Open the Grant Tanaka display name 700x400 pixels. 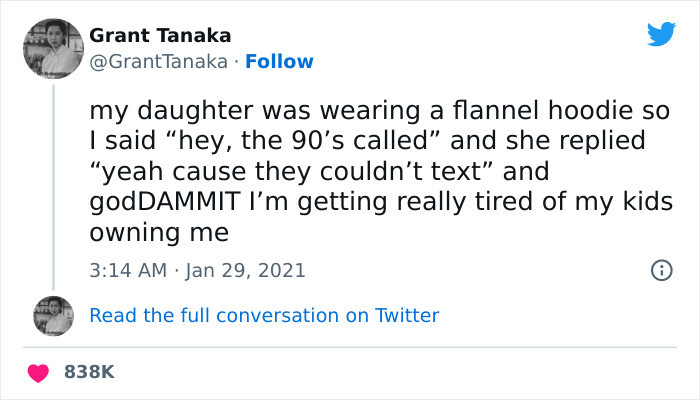160,36
